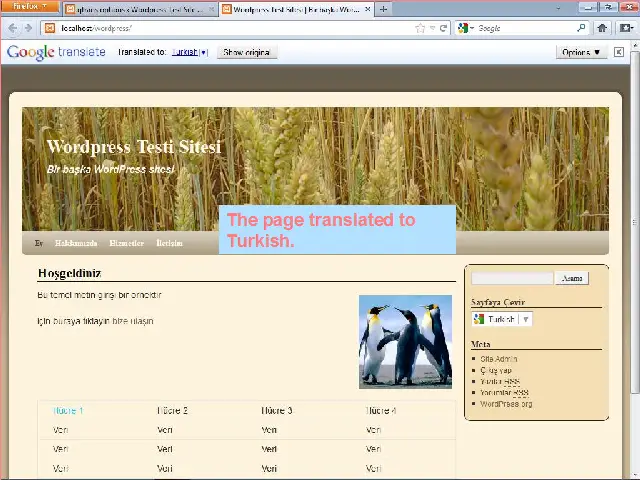Screen dimensions: 640x480
Task: Open the Firefox application menu button
Action: point(29,7)
